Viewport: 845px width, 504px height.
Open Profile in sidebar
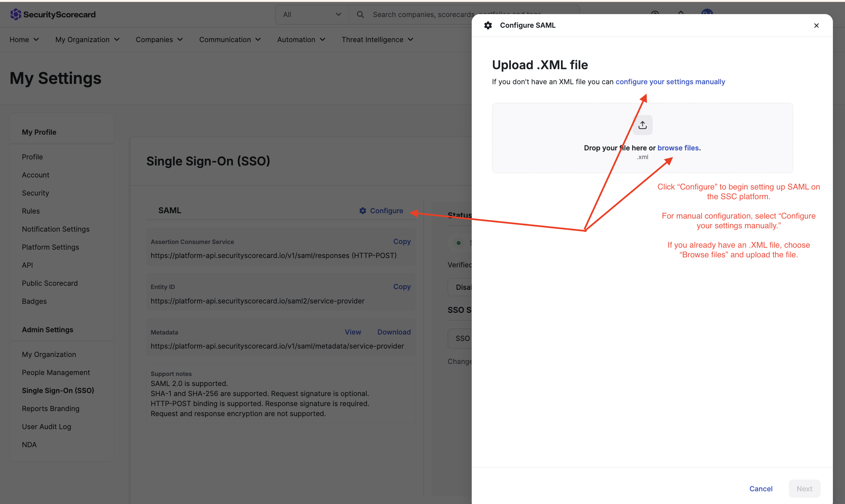point(32,157)
